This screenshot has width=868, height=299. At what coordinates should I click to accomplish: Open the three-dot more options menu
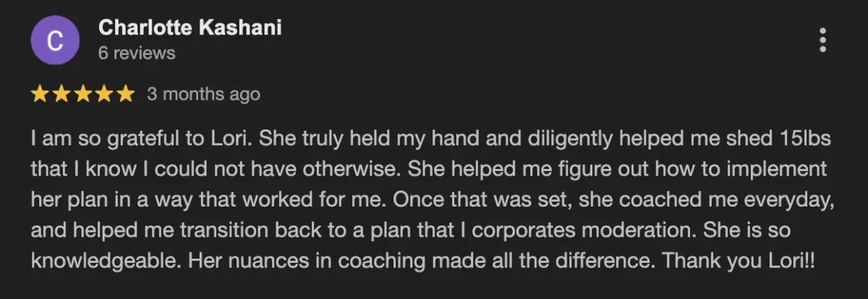coord(822,40)
